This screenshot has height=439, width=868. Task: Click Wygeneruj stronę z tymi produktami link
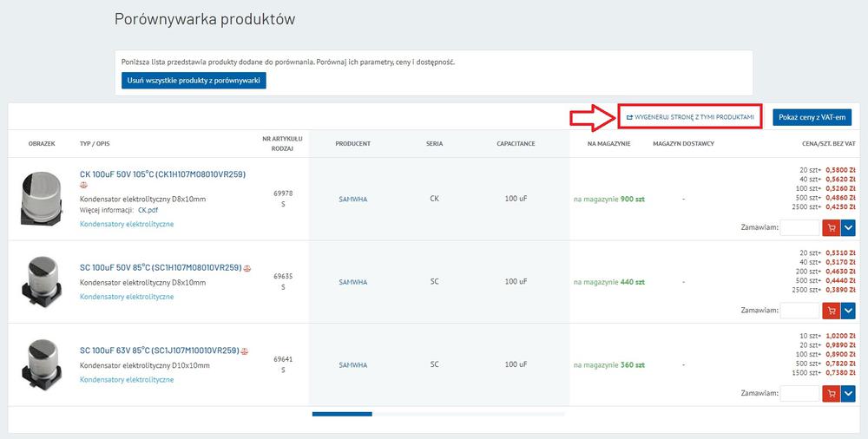[x=690, y=117]
